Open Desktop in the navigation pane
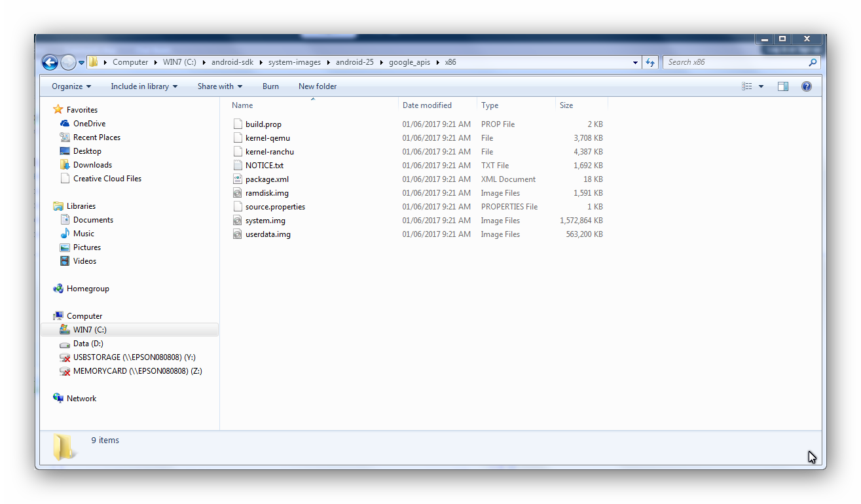Image resolution: width=861 pixels, height=504 pixels. pos(87,151)
